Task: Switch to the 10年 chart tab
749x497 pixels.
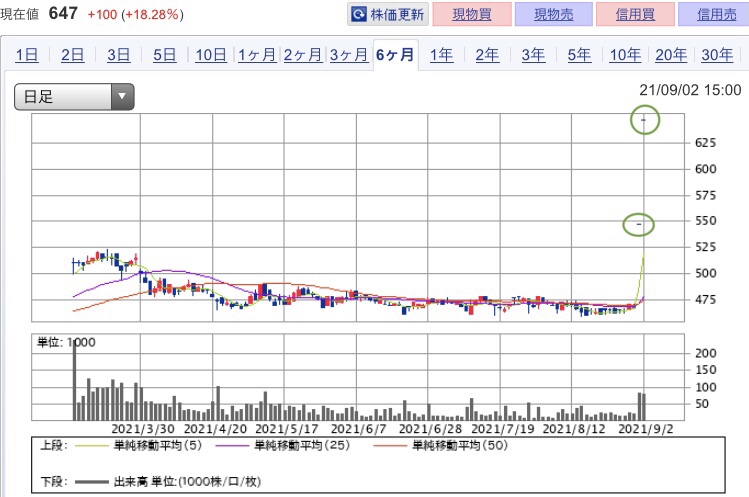Action: coord(625,55)
